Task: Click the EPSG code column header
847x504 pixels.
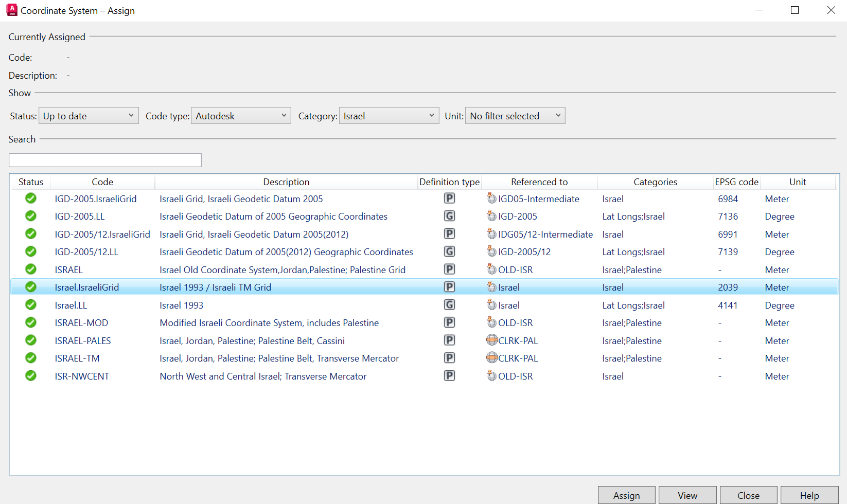Action: click(x=736, y=182)
